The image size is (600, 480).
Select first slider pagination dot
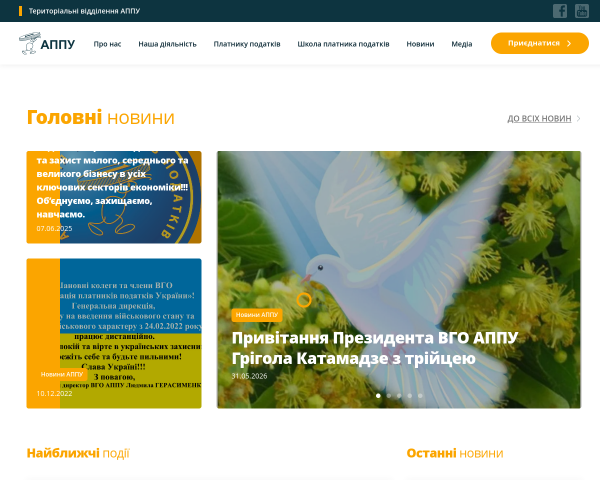(x=378, y=395)
